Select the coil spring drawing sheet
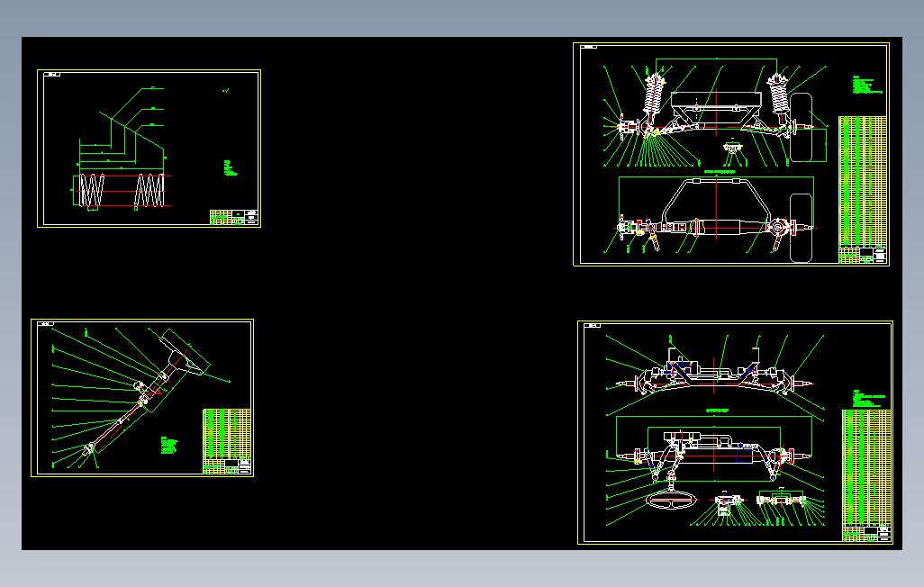The height and width of the screenshot is (587, 924). 149,149
